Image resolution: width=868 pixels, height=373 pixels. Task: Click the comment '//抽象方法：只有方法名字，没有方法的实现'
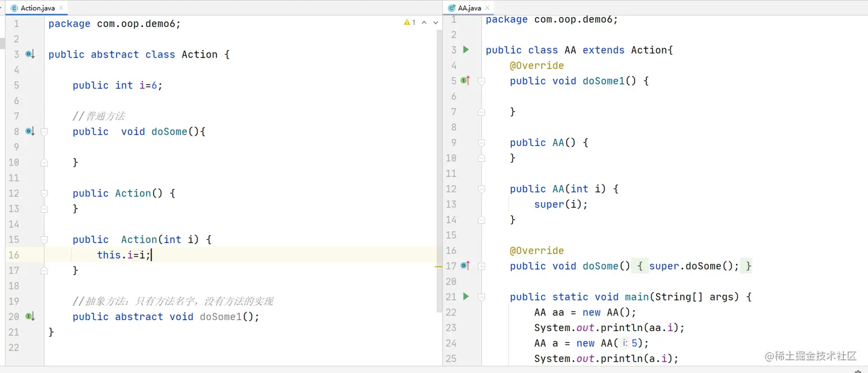(173, 301)
